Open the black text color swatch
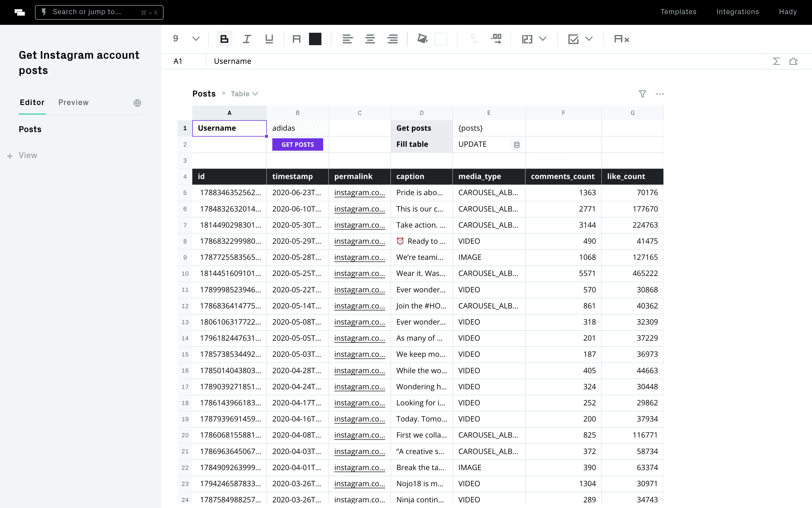This screenshot has height=508, width=812. (x=315, y=39)
